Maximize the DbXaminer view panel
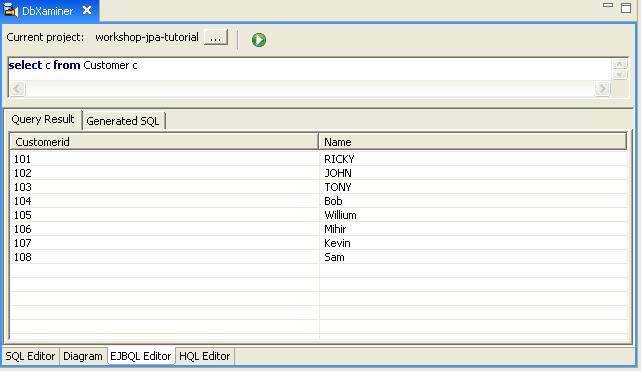Viewport: 641px width, 371px height. (626, 7)
